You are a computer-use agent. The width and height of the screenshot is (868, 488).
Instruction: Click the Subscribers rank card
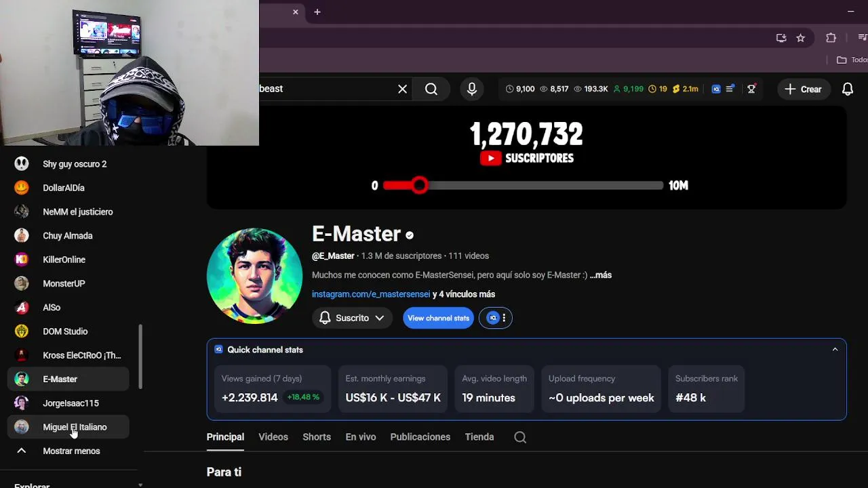point(707,389)
